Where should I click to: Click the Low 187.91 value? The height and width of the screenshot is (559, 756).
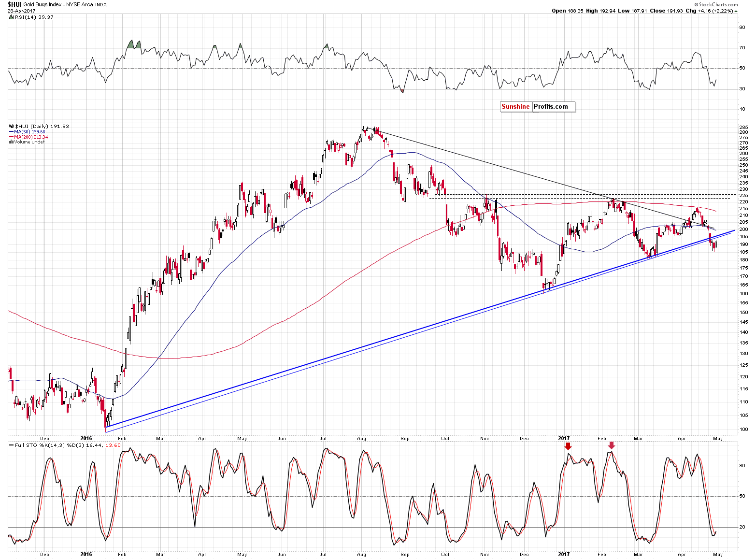tap(632, 11)
